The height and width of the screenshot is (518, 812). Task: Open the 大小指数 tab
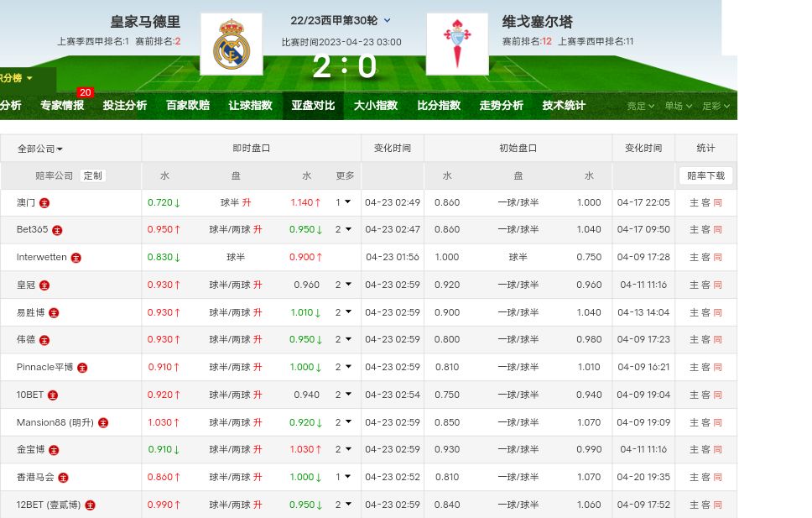click(x=375, y=106)
